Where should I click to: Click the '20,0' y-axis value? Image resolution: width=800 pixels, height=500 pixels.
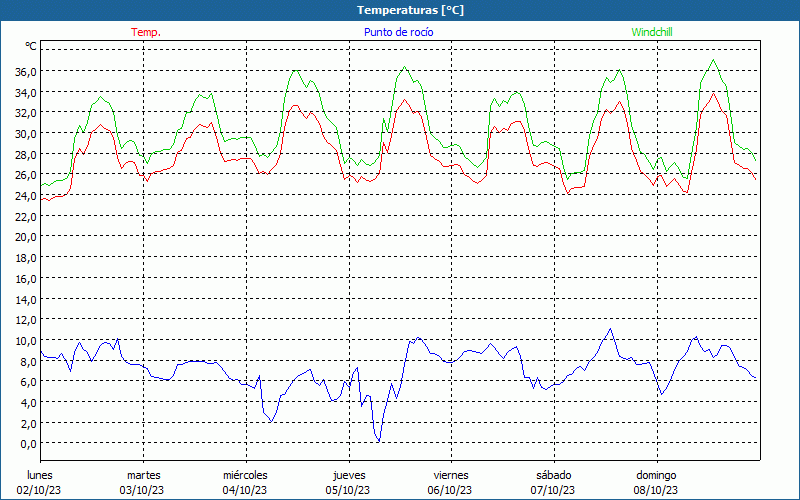(26, 237)
